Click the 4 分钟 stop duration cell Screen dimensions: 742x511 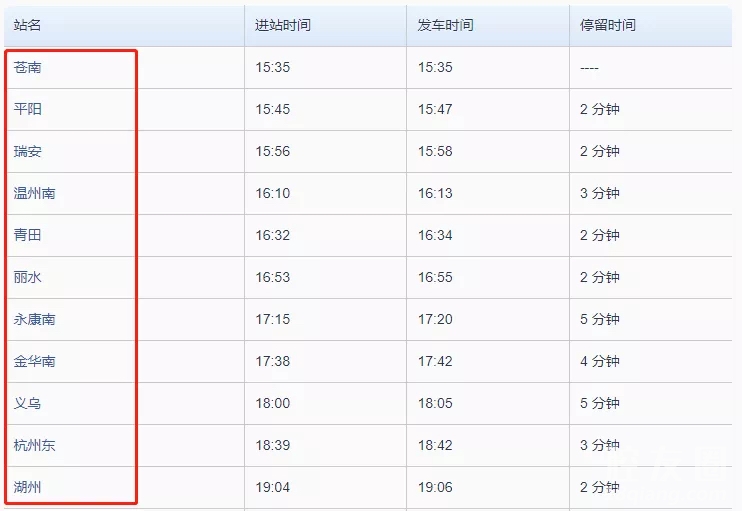point(600,361)
